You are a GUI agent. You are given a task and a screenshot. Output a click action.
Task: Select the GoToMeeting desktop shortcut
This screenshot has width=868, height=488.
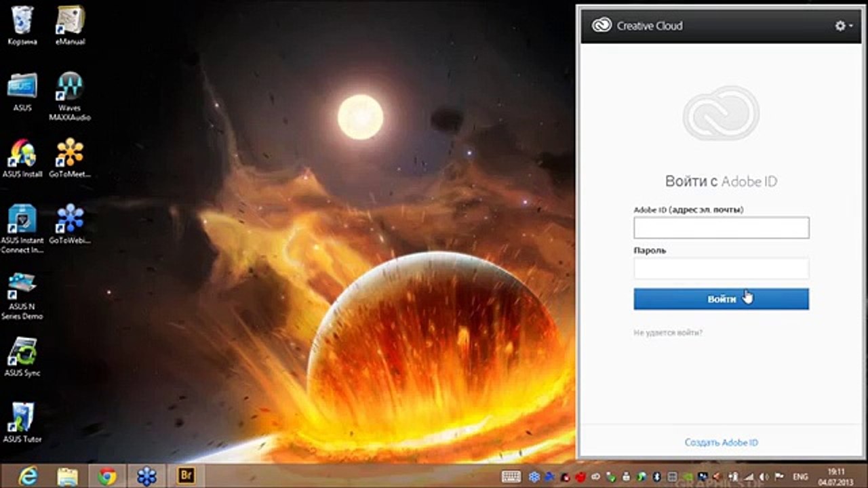(x=69, y=159)
